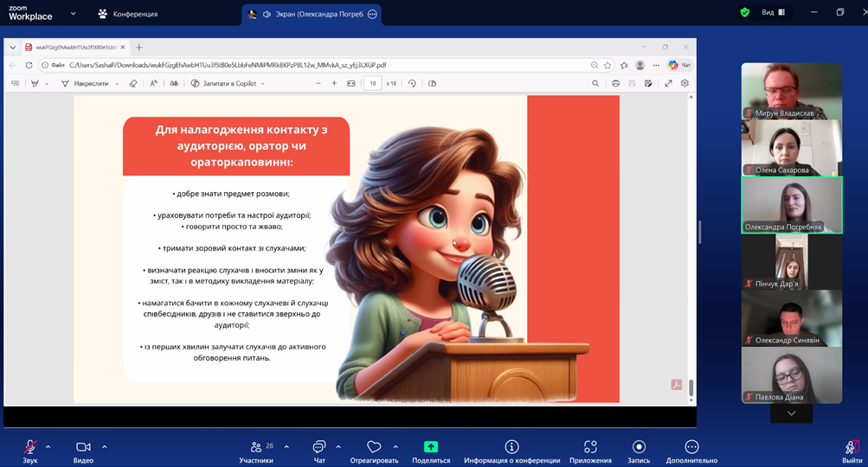This screenshot has width=868, height=467.
Task: Unmute the microphone via Звук button
Action: [30, 448]
